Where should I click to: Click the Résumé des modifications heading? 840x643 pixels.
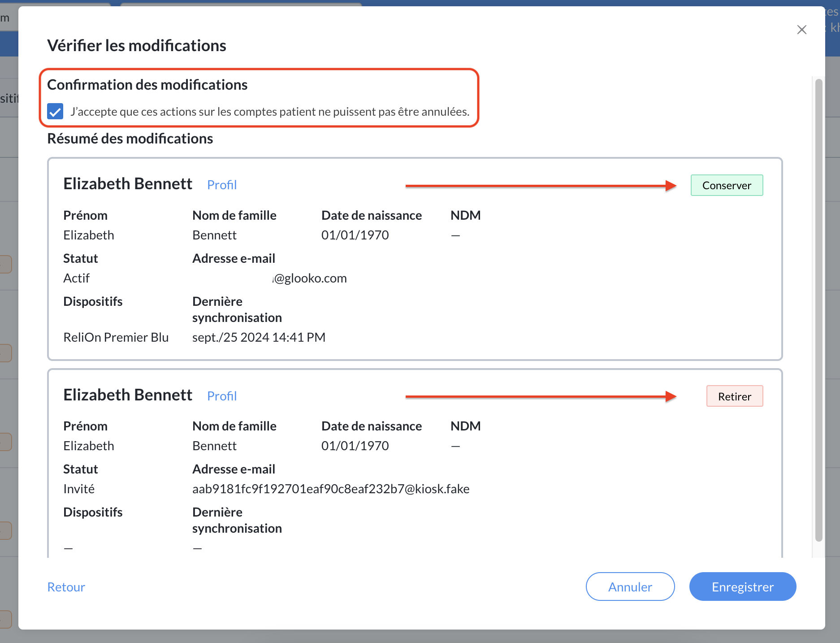130,139
